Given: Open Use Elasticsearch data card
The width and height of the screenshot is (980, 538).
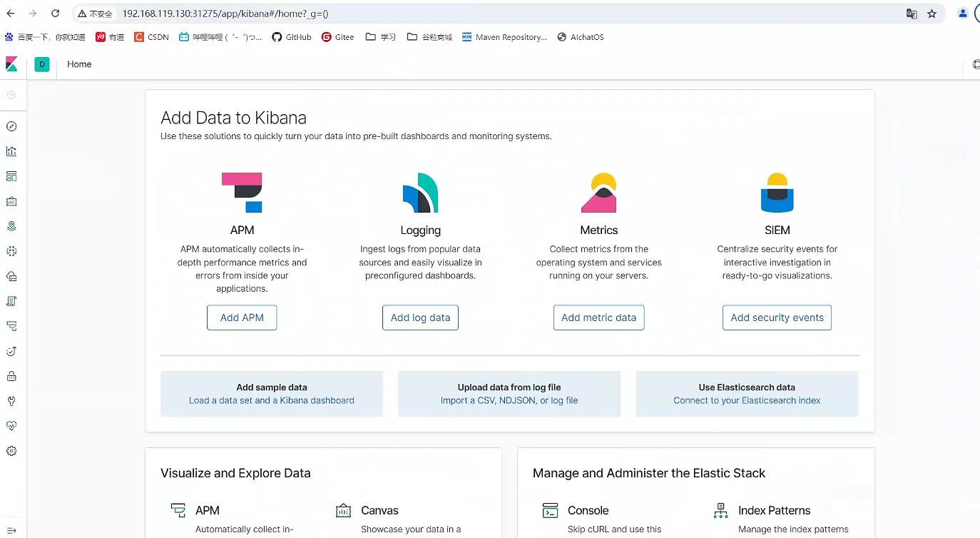Looking at the screenshot, I should click(747, 394).
